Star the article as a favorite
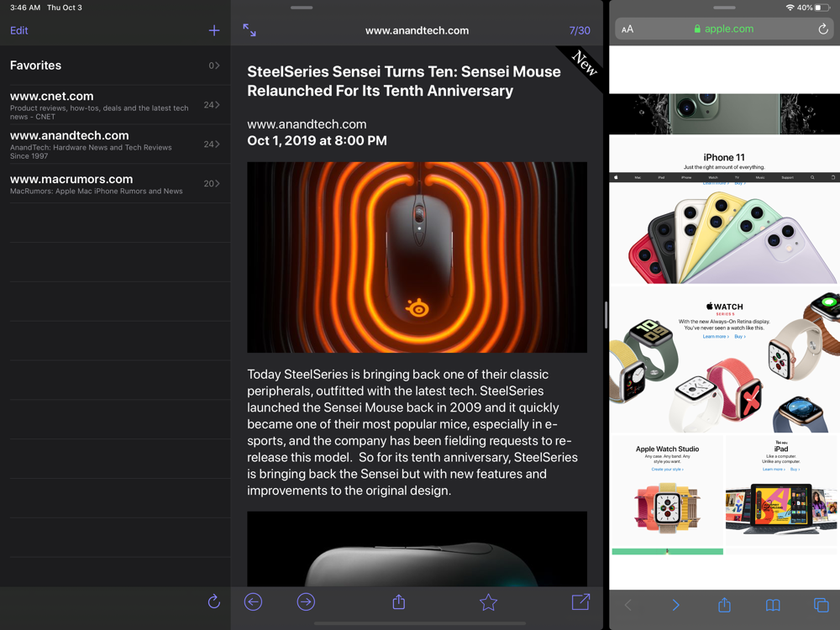 [x=489, y=602]
